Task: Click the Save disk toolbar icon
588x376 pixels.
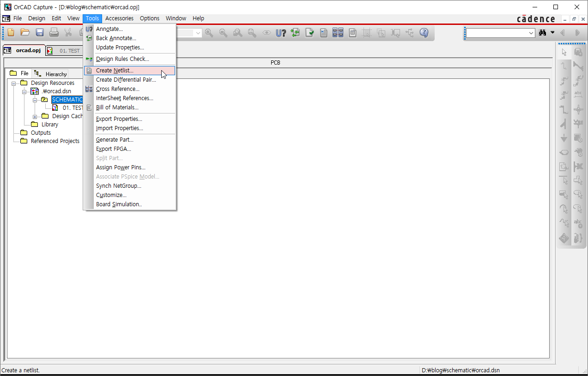Action: pos(40,33)
